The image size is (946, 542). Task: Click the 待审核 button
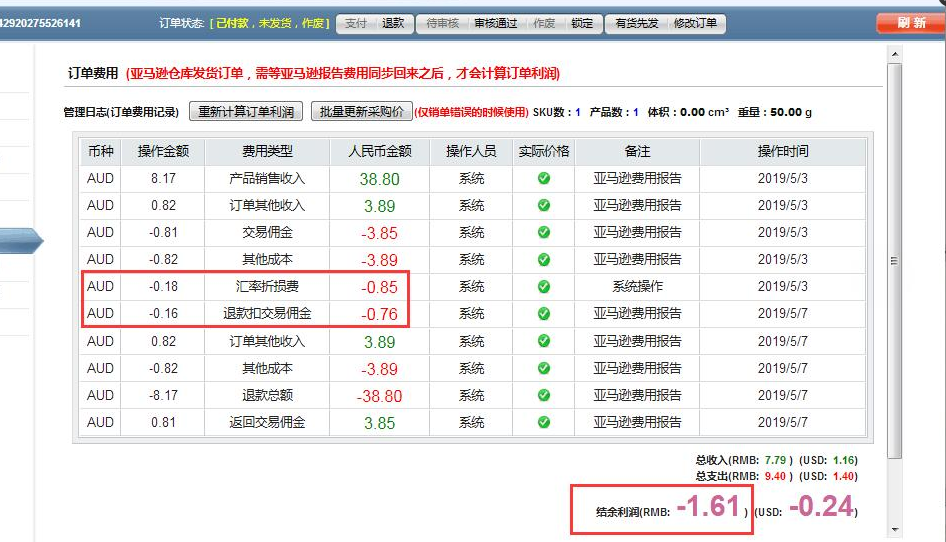click(442, 24)
